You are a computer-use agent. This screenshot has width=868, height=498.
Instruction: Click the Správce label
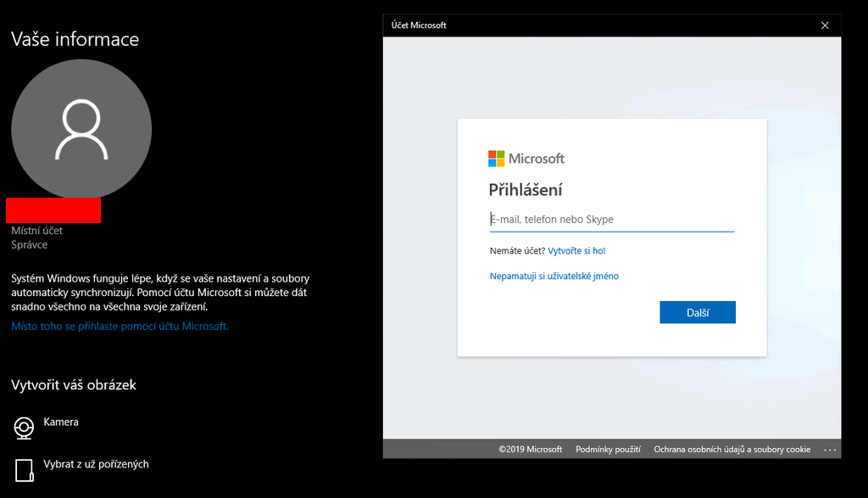point(30,245)
